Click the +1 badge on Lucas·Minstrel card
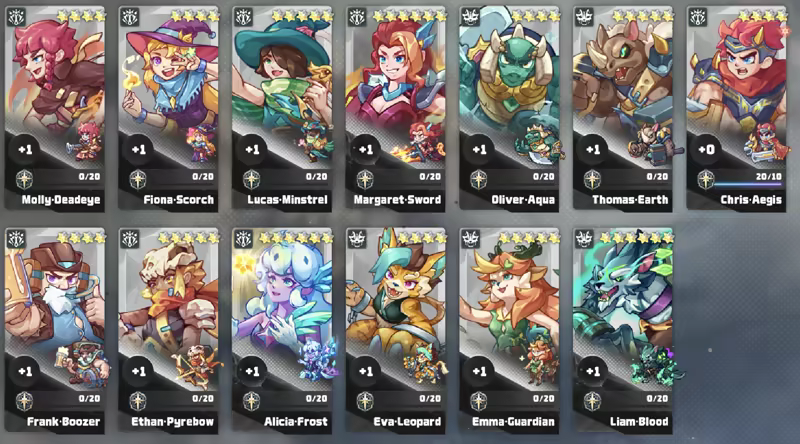The height and width of the screenshot is (444, 800). (x=253, y=150)
